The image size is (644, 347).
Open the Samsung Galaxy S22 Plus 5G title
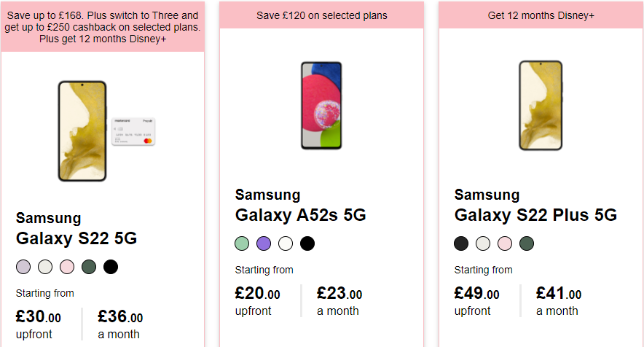(x=535, y=205)
